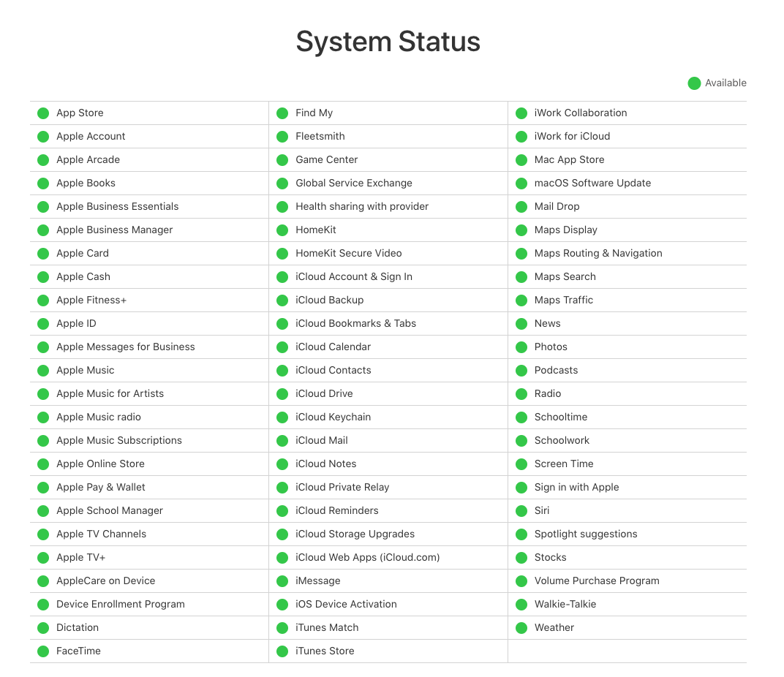This screenshot has height=677, width=784.
Task: Open the iTunes Store entry
Action: (x=325, y=651)
